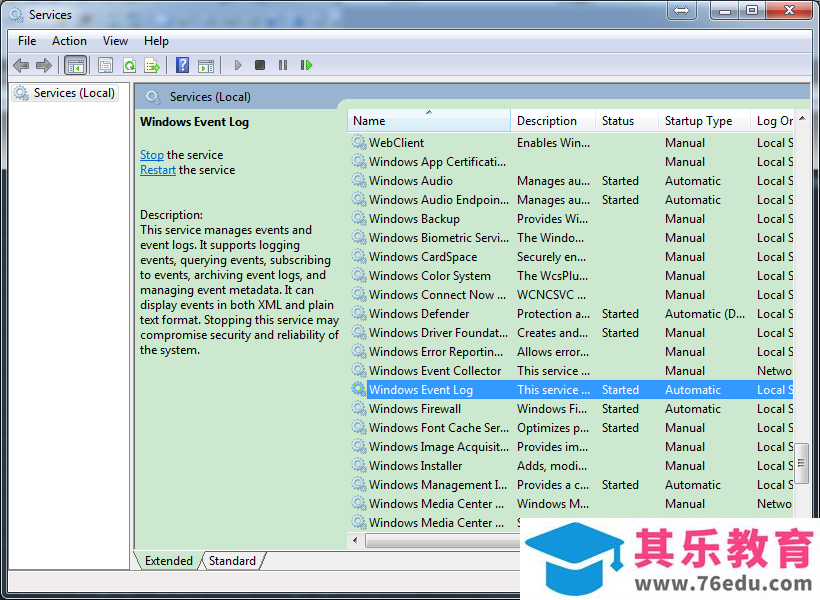
Task: Click the Started status of Windows Firewall
Action: (620, 408)
